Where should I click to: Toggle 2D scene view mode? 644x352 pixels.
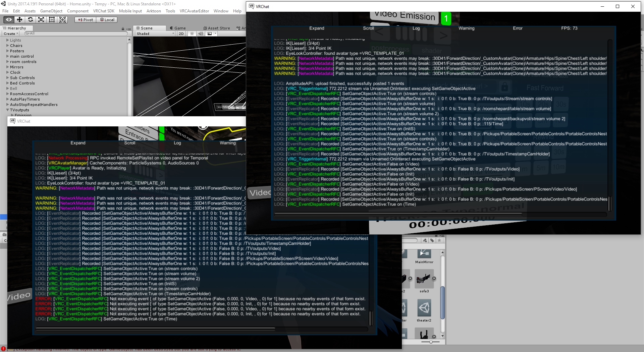coord(181,34)
